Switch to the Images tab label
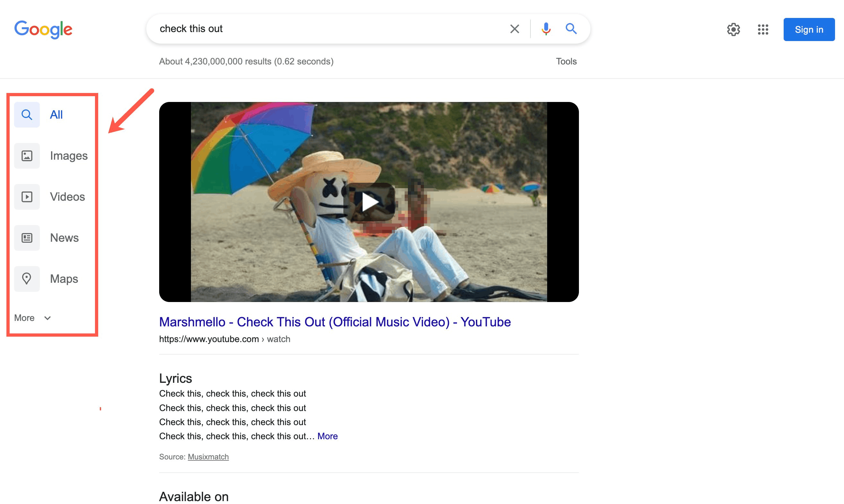Viewport: 844px width, 504px height. click(69, 156)
